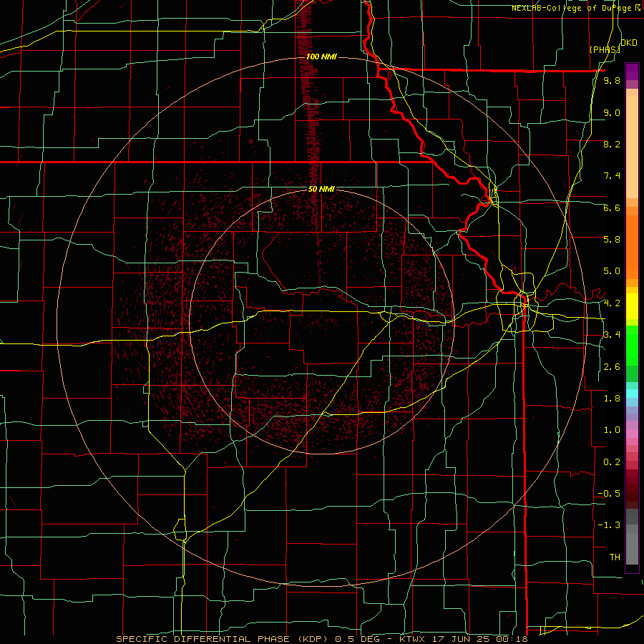Image resolution: width=644 pixels, height=644 pixels.
Task: Click the -0.5 value on the color scale
Action: [610, 494]
